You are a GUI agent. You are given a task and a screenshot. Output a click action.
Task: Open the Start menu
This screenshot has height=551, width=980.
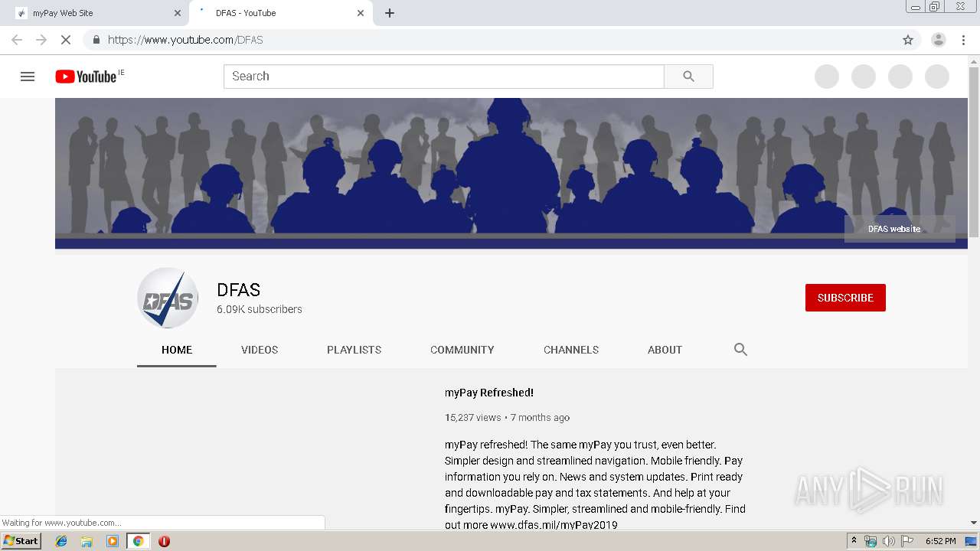(21, 541)
